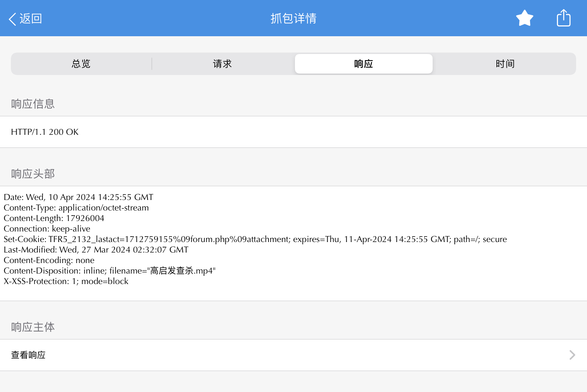Switch to the 时间 tab
This screenshot has width=587, height=392.
pyautogui.click(x=505, y=64)
